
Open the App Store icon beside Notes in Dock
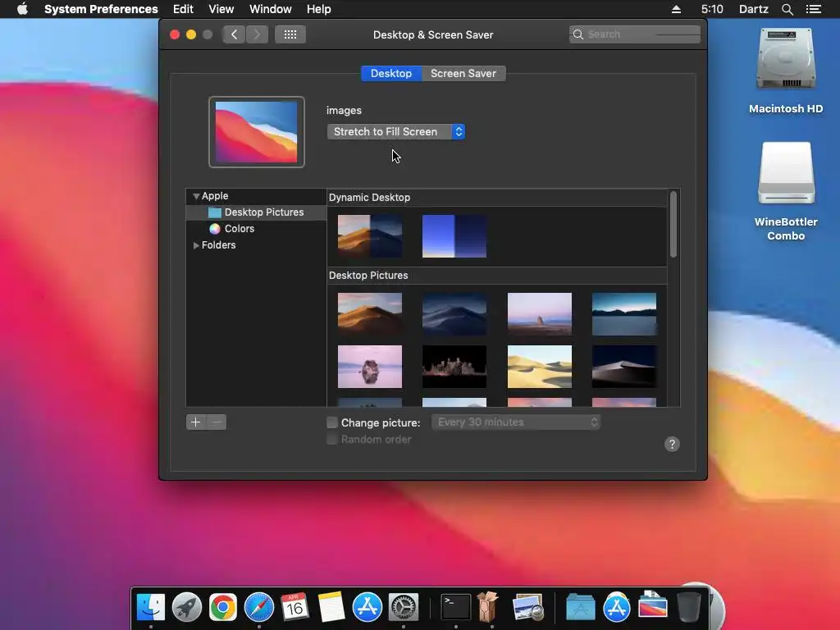pos(367,607)
